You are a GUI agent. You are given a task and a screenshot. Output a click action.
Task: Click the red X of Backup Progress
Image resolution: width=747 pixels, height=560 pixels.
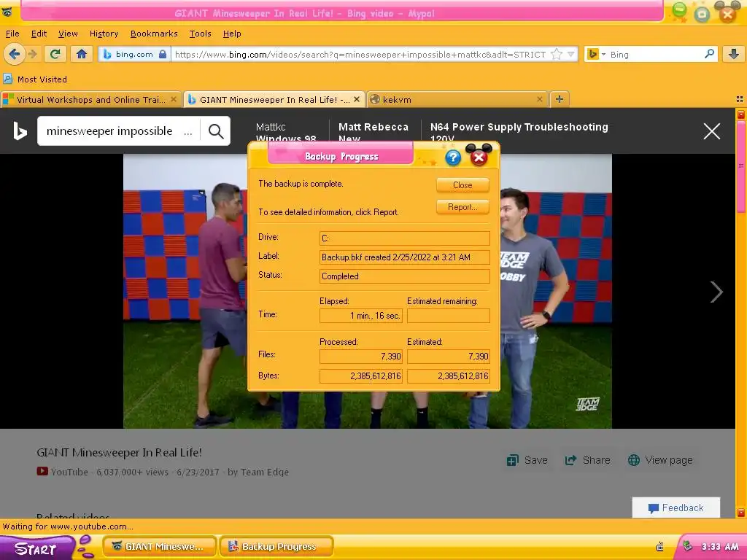pyautogui.click(x=479, y=158)
